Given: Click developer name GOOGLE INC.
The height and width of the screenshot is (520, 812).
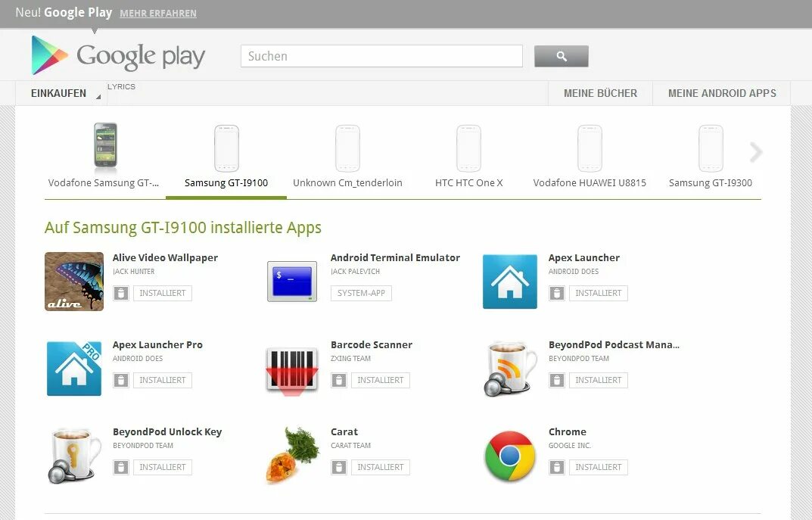Looking at the screenshot, I should tap(570, 445).
